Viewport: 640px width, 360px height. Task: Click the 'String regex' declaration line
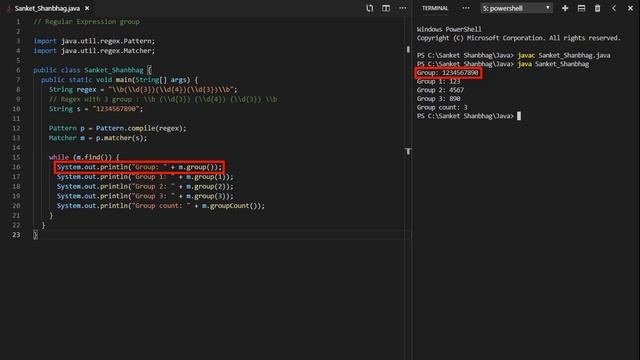143,89
